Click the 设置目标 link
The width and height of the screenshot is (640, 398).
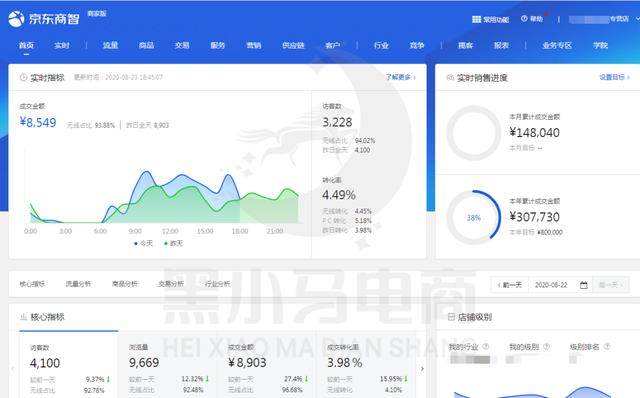point(614,77)
